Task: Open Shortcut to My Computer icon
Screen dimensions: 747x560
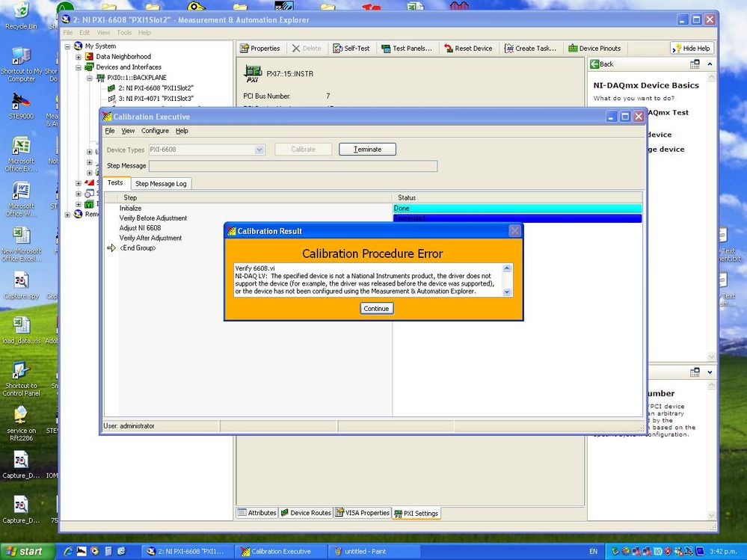Action: (x=21, y=65)
